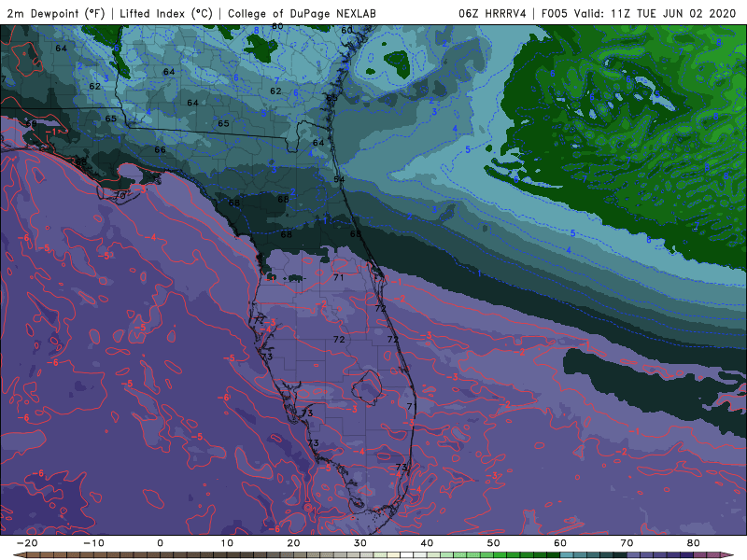Click "Valid: 11Z TUE JUN 02 2020" text
747x560 pixels.
click(x=655, y=13)
